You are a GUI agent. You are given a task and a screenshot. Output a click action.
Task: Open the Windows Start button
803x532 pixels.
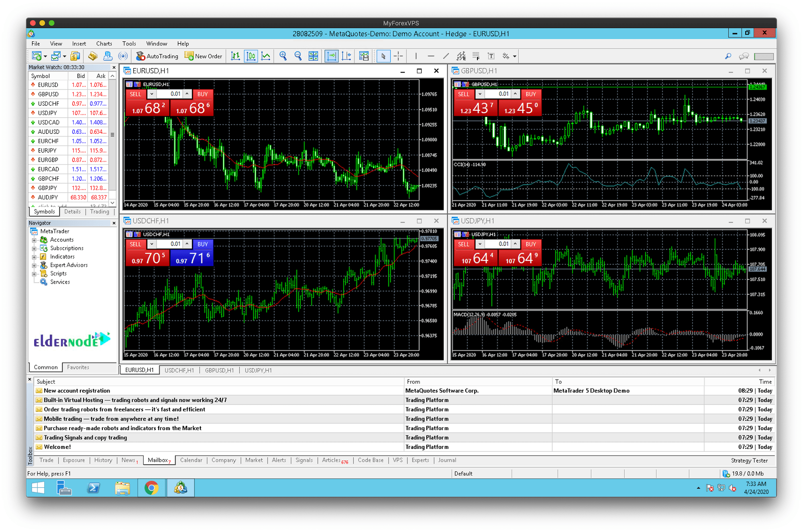tap(38, 488)
